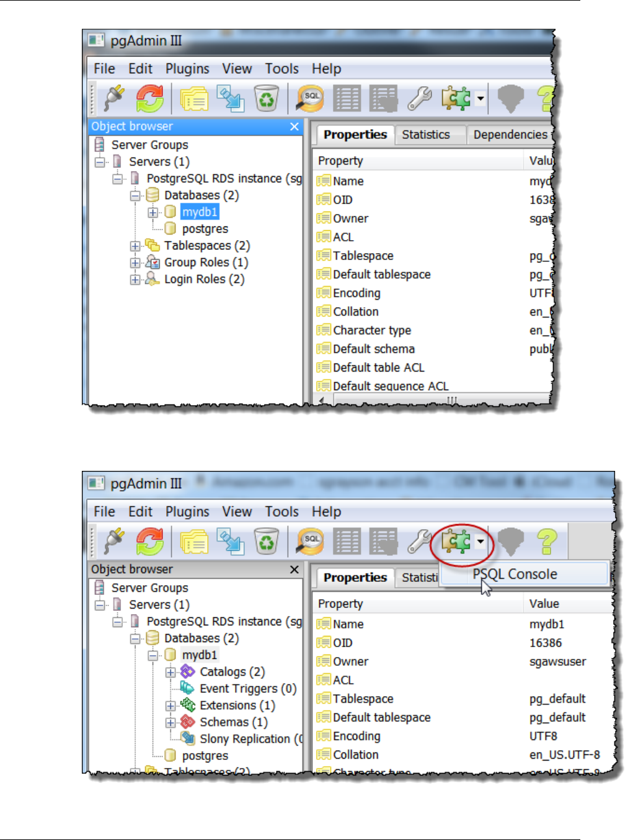The image size is (633, 840).
Task: Click 'en_US.UTF-8' collation value in bottom window
Action: (x=564, y=754)
